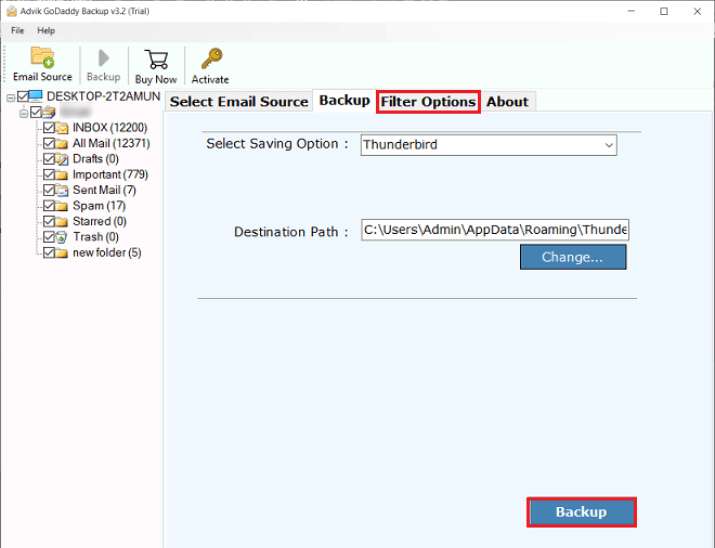
Task: Click the Sent Mail folder icon
Action: pyautogui.click(x=62, y=190)
